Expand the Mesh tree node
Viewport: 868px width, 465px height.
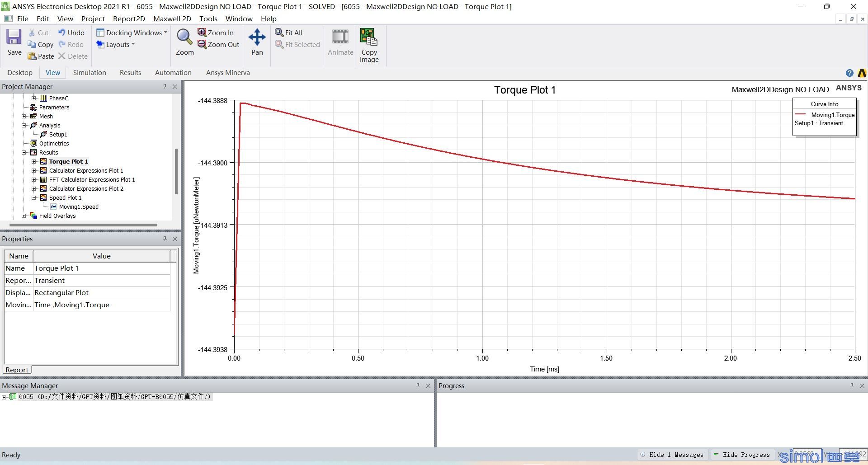(24, 116)
